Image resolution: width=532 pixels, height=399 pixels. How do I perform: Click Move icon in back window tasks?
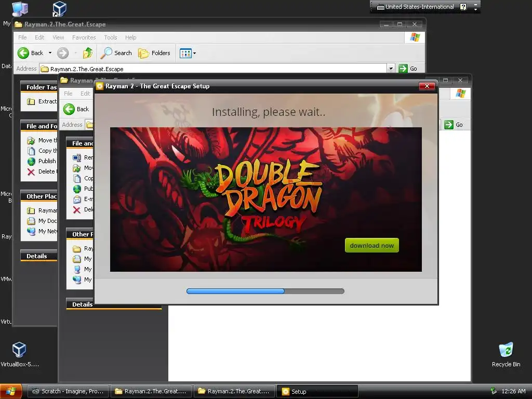pyautogui.click(x=31, y=140)
